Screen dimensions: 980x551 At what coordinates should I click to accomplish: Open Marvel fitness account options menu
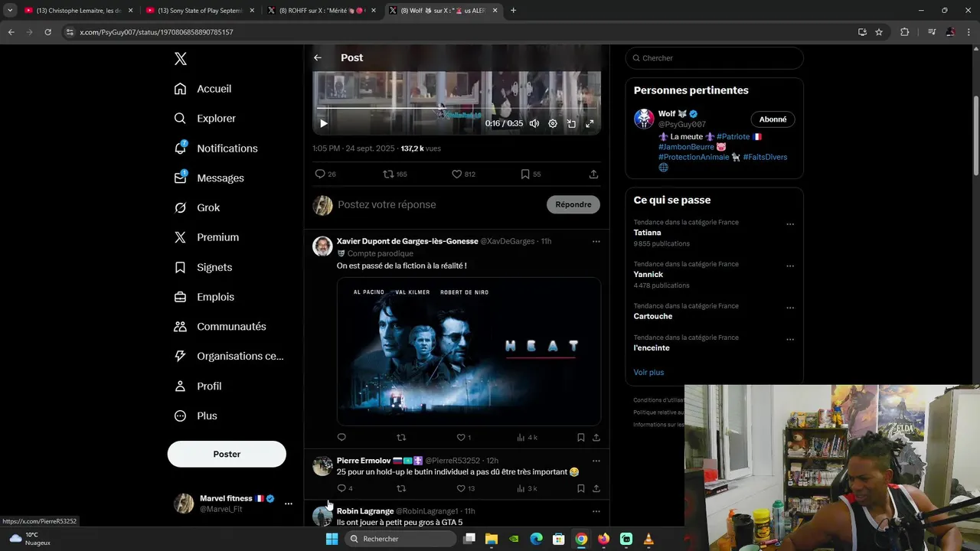288,504
